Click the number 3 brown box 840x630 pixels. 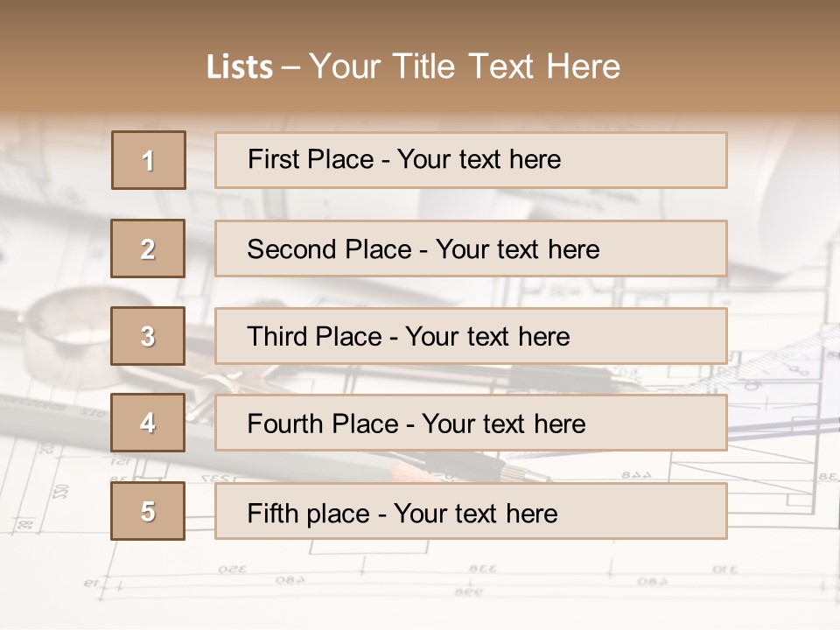tap(148, 336)
